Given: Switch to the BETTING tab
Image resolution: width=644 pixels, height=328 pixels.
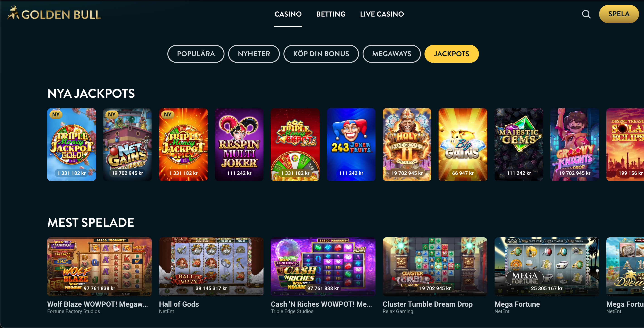Looking at the screenshot, I should 331,14.
